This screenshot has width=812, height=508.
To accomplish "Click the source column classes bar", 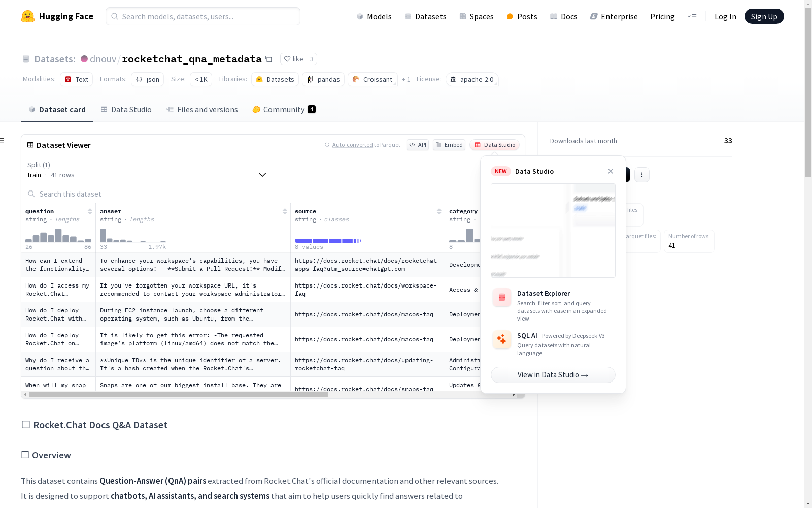I will (x=328, y=240).
